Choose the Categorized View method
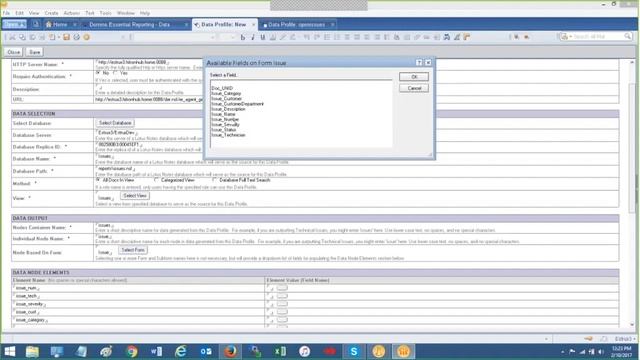Screen dimensions: 640x360 [156, 180]
